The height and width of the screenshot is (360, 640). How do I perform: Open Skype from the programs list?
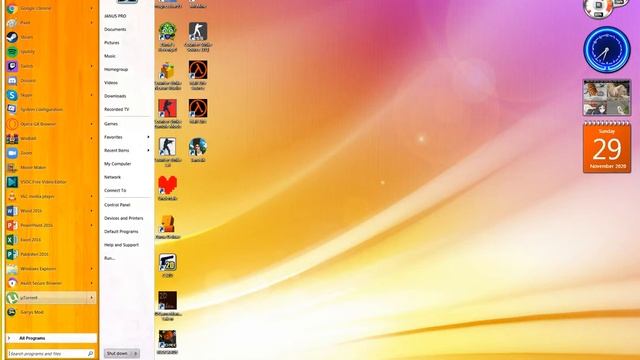51,95
